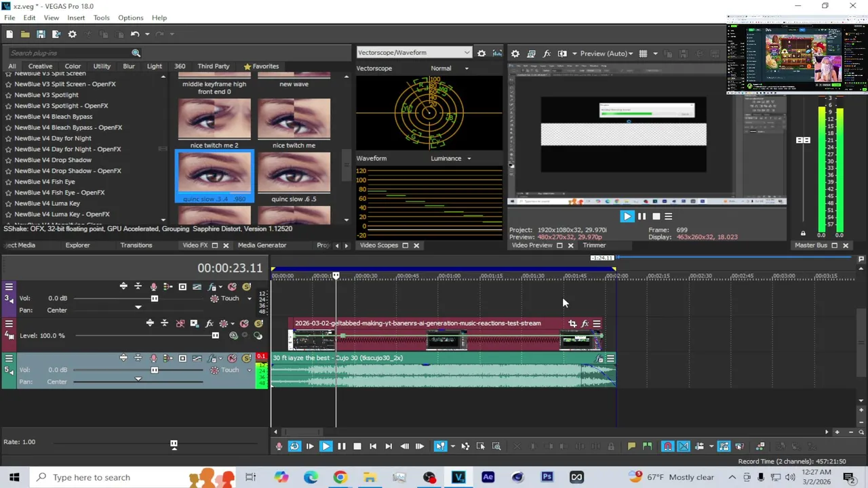This screenshot has width=868, height=488.
Task: Click Track Motion icon on video track 4
Action: (195, 323)
